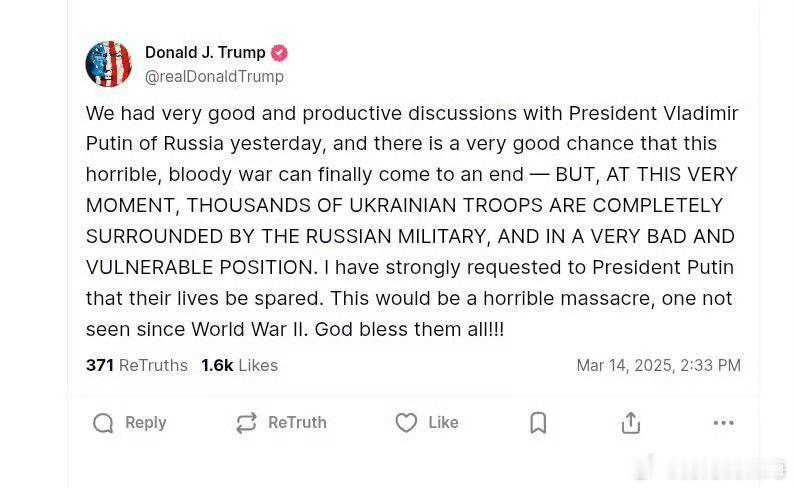
Task: Toggle the Like text label
Action: click(443, 422)
